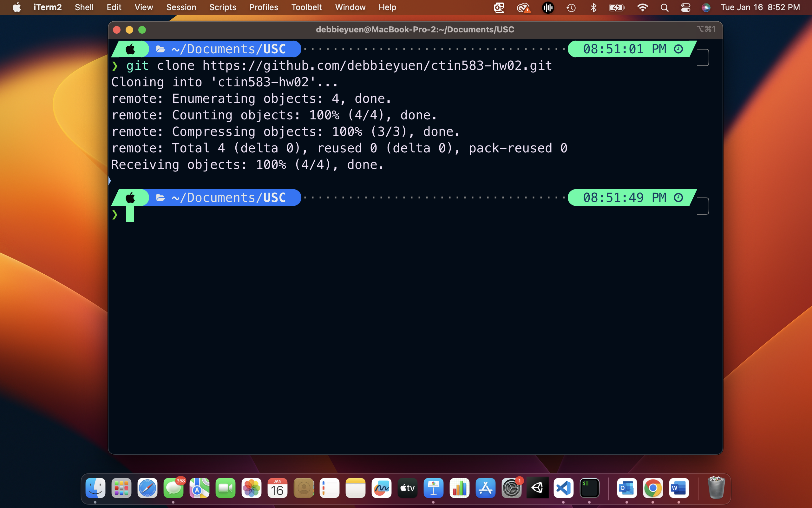Open Finder from the Dock
Viewport: 812px width, 508px height.
tap(95, 488)
